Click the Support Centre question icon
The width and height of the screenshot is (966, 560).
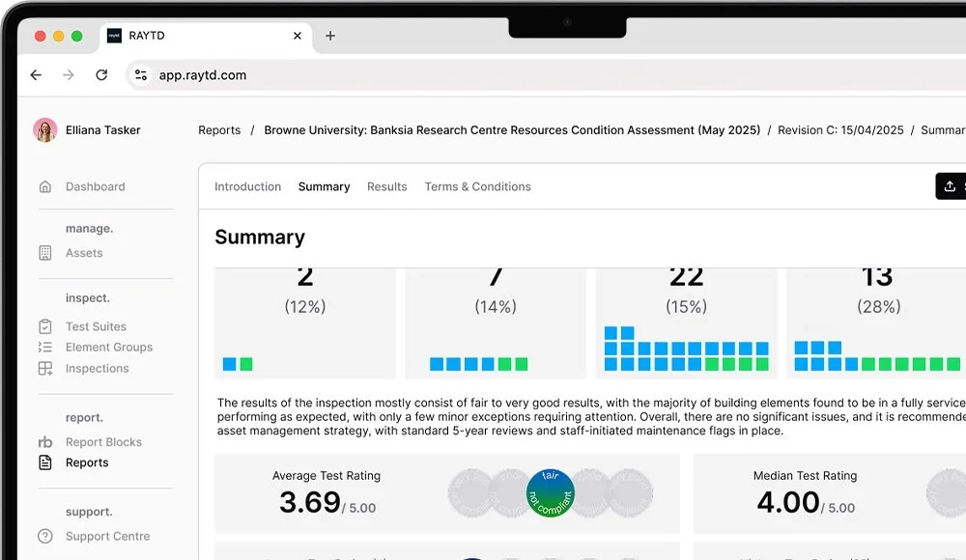pos(45,537)
